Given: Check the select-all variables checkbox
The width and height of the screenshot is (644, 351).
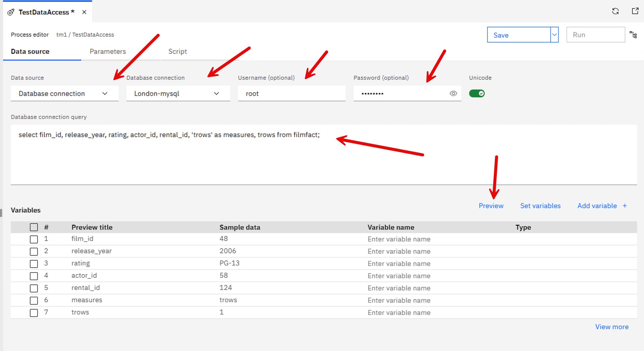Looking at the screenshot, I should [34, 227].
